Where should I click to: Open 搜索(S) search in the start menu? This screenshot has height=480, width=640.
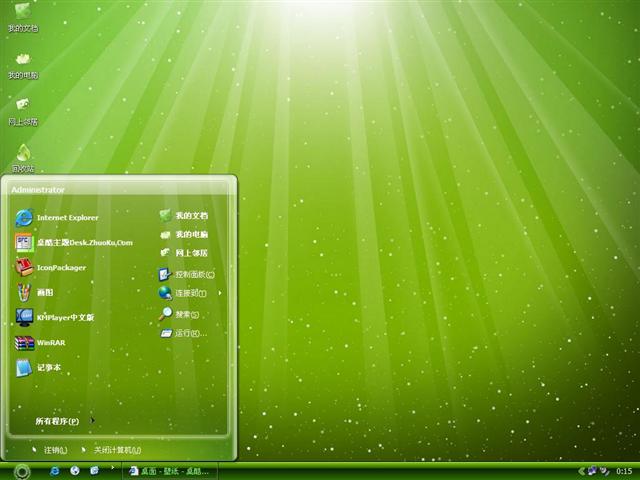click(179, 314)
